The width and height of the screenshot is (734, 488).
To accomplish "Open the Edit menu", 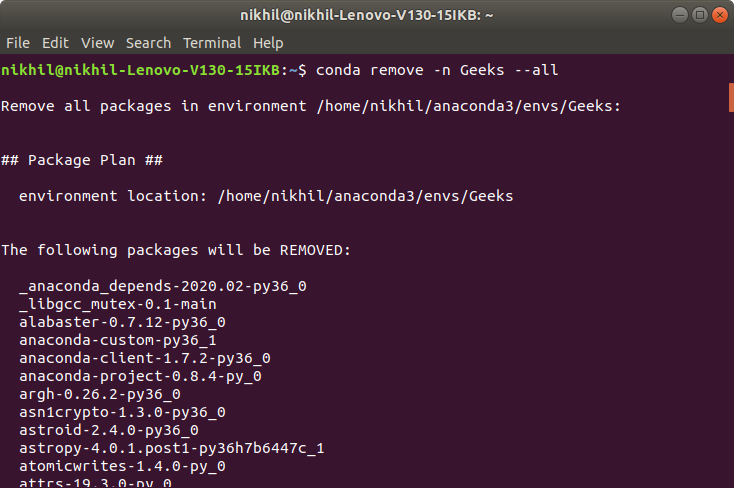I will click(x=55, y=43).
